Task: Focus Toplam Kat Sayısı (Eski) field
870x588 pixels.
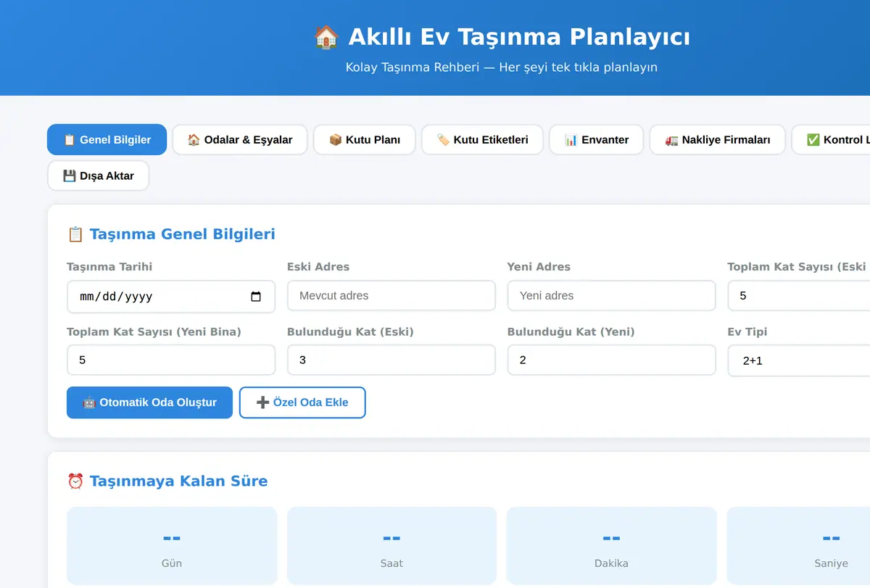Action: pyautogui.click(x=798, y=296)
